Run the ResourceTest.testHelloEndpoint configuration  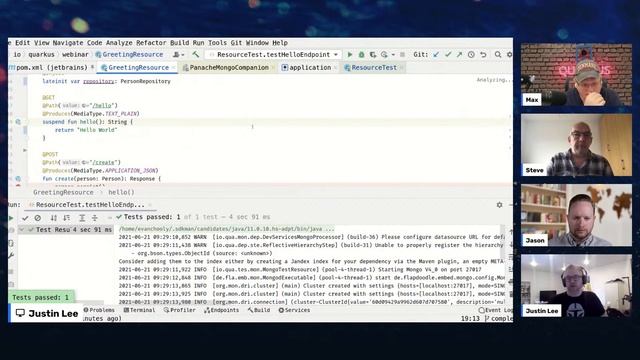pos(350,54)
